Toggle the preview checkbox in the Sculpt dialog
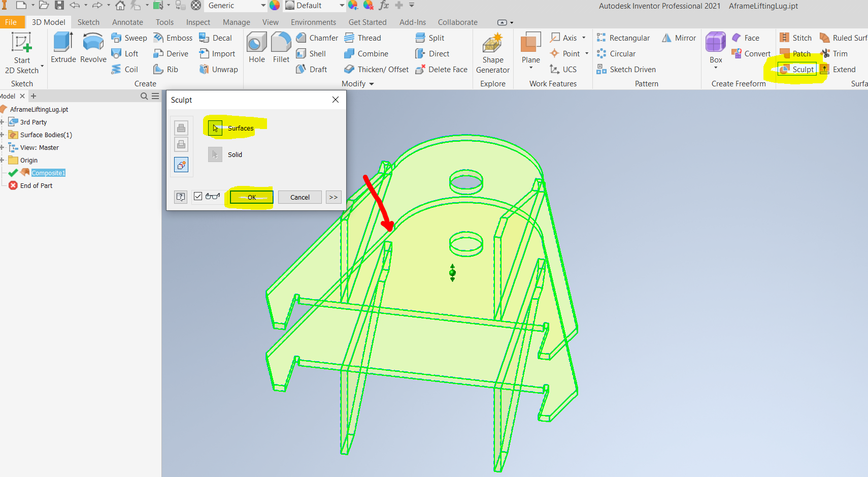Image resolution: width=868 pixels, height=477 pixels. tap(197, 197)
